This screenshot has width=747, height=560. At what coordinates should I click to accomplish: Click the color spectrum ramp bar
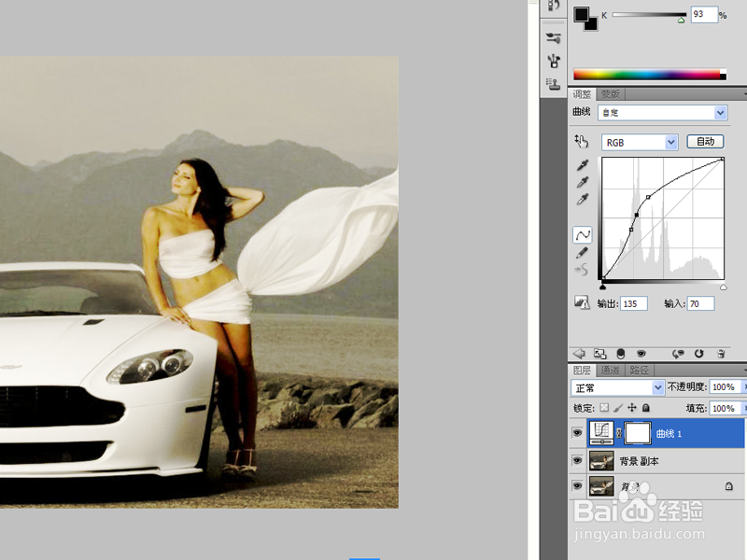(x=650, y=75)
